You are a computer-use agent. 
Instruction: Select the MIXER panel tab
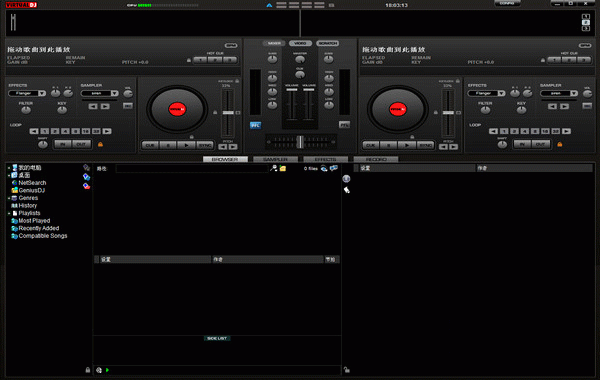[x=274, y=43]
